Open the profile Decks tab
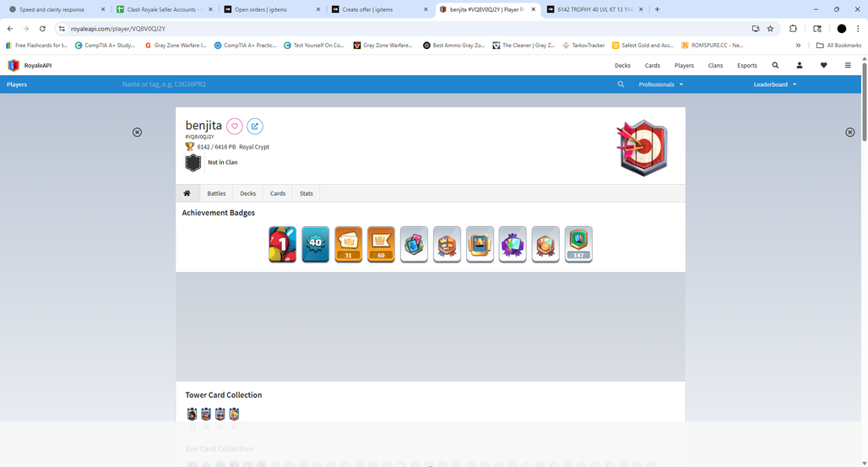 [248, 193]
